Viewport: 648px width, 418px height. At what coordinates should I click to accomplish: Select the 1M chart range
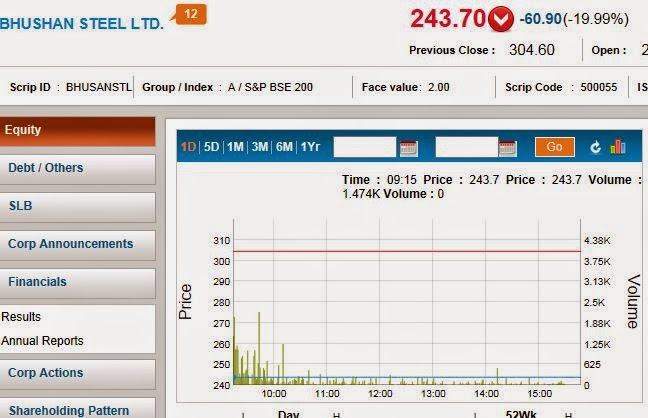[x=235, y=147]
